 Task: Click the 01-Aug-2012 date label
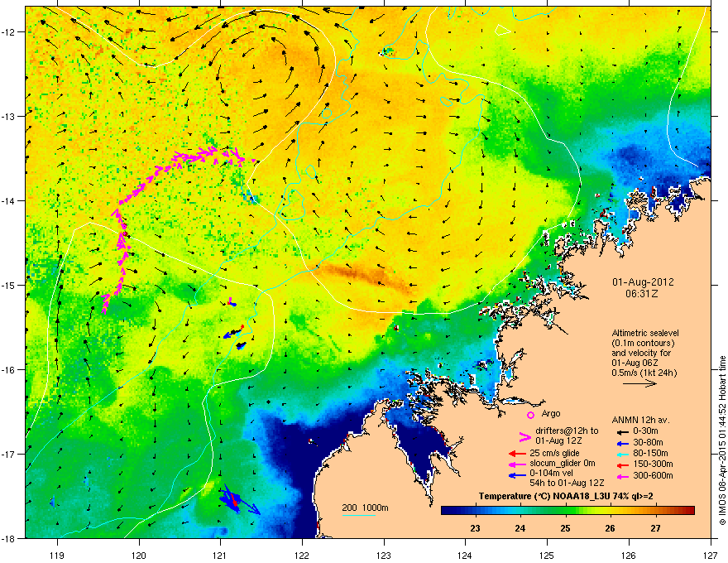pos(643,282)
